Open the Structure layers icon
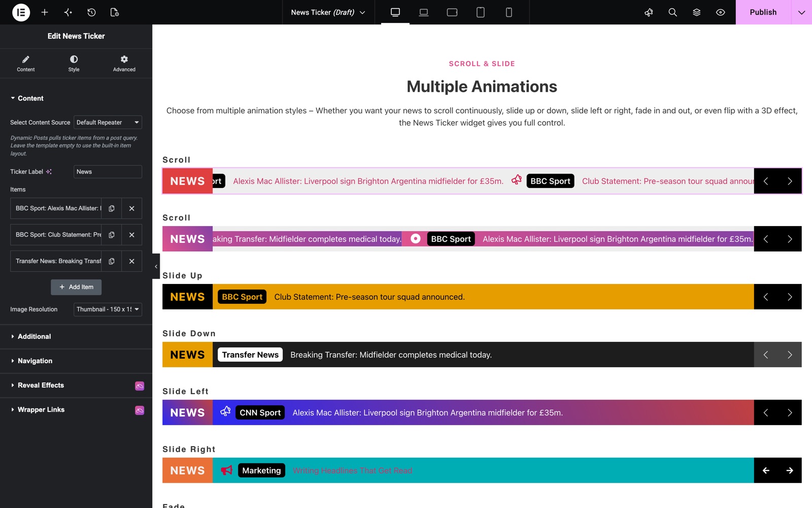The height and width of the screenshot is (508, 812). (x=697, y=12)
